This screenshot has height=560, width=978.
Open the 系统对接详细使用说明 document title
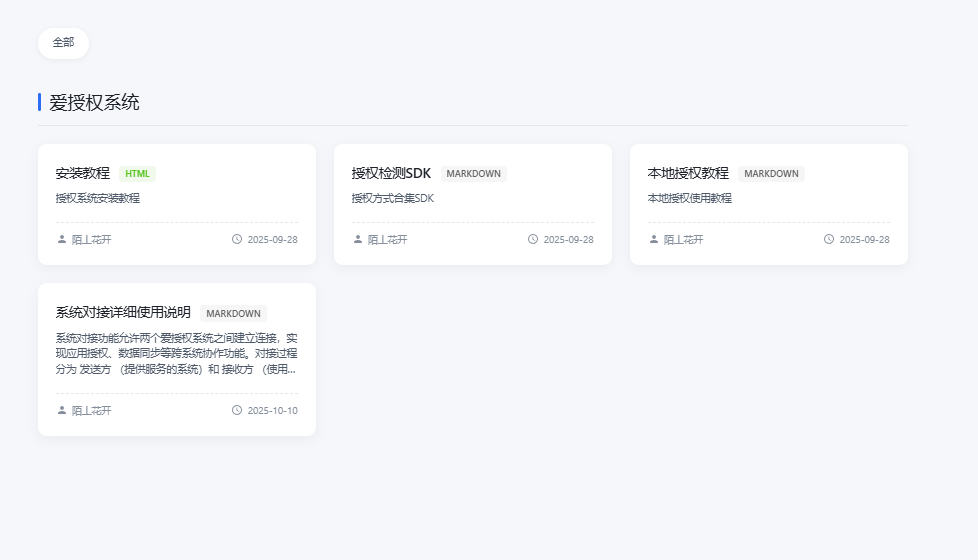pyautogui.click(x=123, y=313)
